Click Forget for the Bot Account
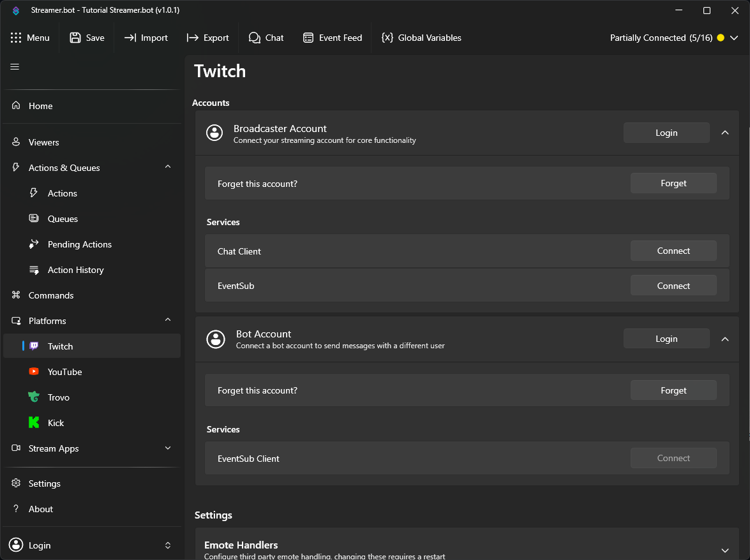Image resolution: width=750 pixels, height=560 pixels. 673,390
